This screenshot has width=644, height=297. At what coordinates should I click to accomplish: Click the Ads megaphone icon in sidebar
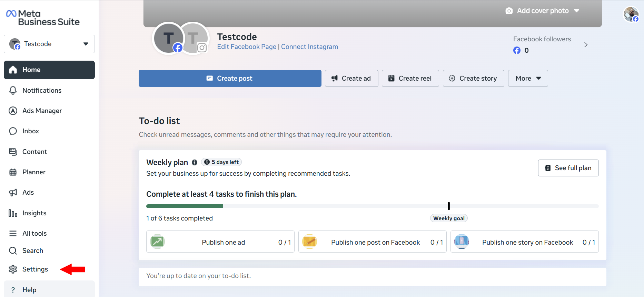pyautogui.click(x=13, y=193)
